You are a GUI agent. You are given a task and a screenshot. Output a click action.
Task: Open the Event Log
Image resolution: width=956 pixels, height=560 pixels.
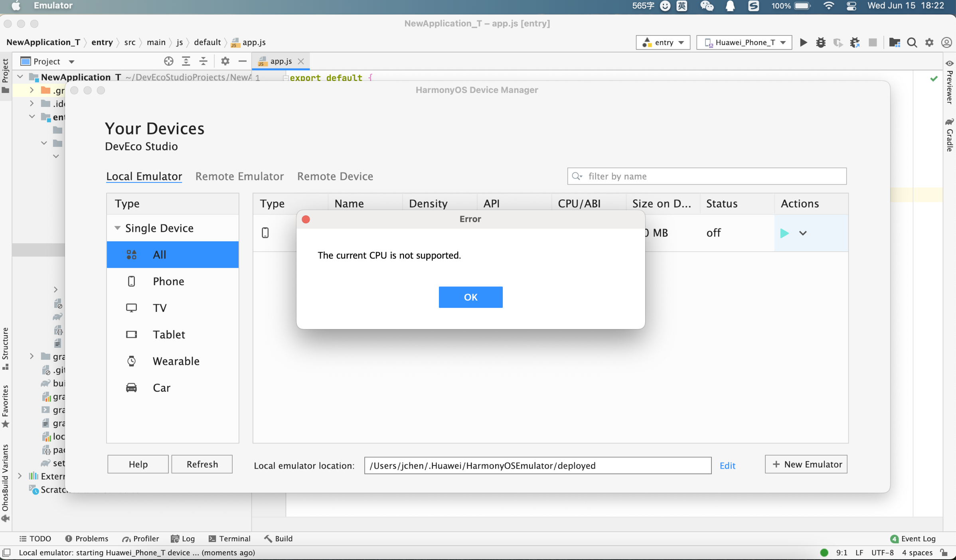point(913,538)
